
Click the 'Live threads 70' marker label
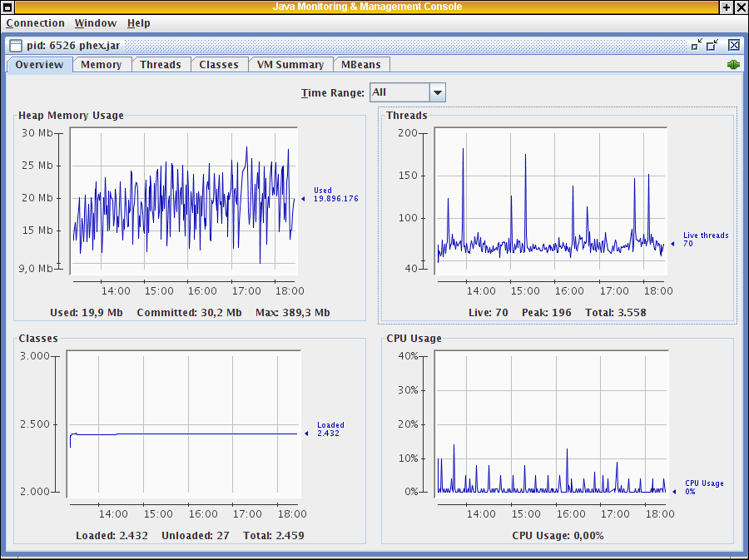pos(706,239)
